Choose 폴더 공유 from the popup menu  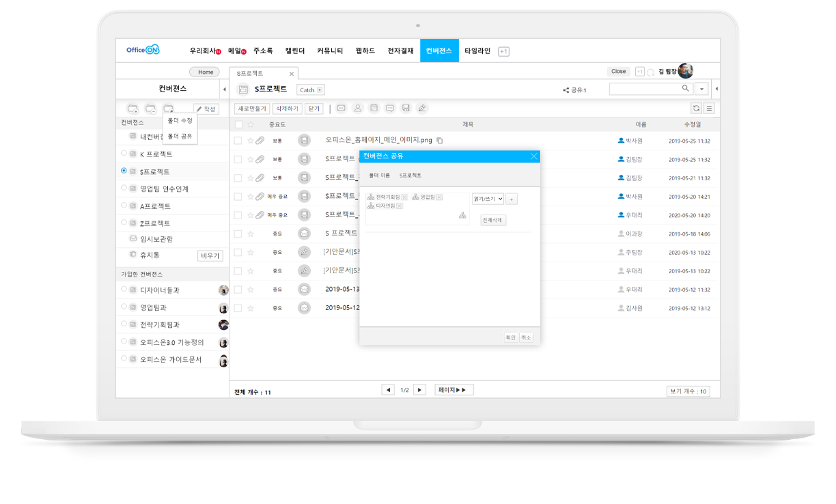point(180,136)
